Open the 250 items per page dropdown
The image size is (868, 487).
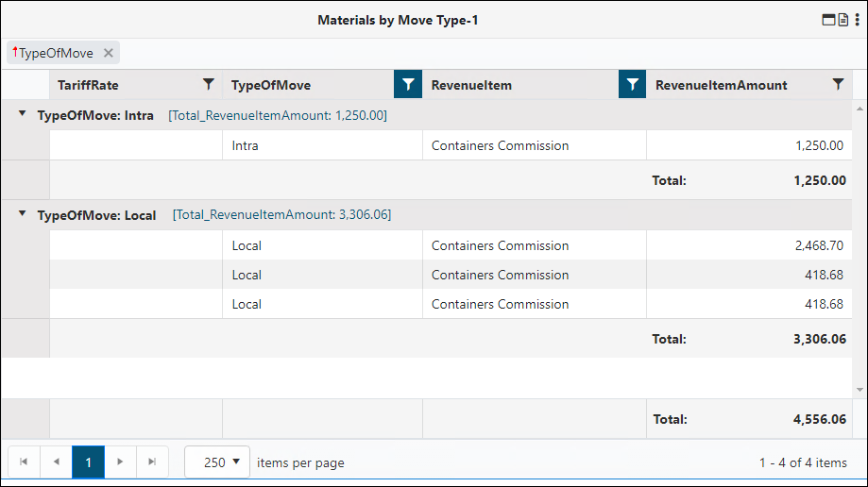click(217, 462)
